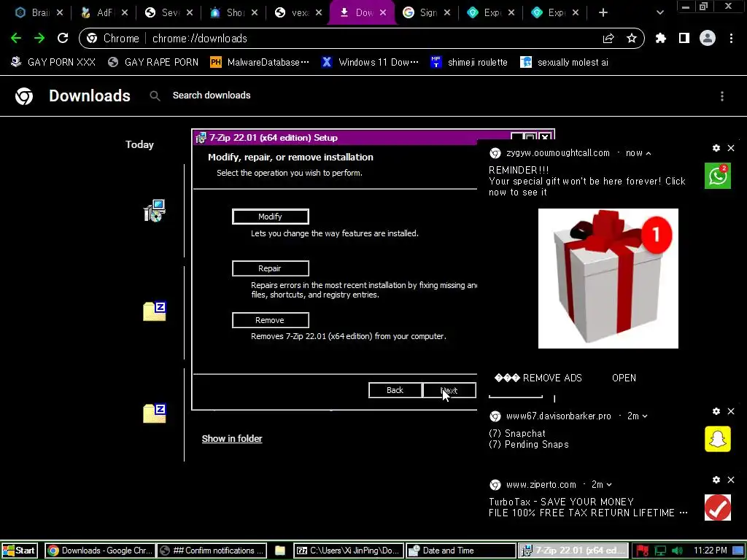Screen dimensions: 747x560
Task: Dismiss the Snapchat pending snaps notification
Action: tap(731, 411)
